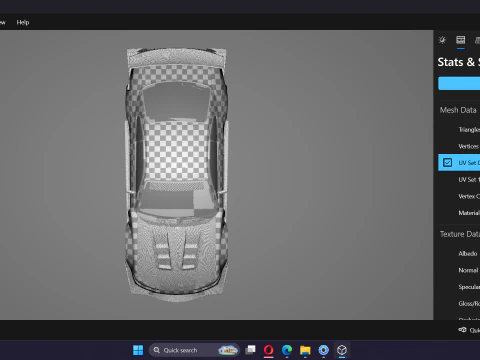This screenshot has width=480, height=360.
Task: Show the Albedo texture channel
Action: [459, 254]
